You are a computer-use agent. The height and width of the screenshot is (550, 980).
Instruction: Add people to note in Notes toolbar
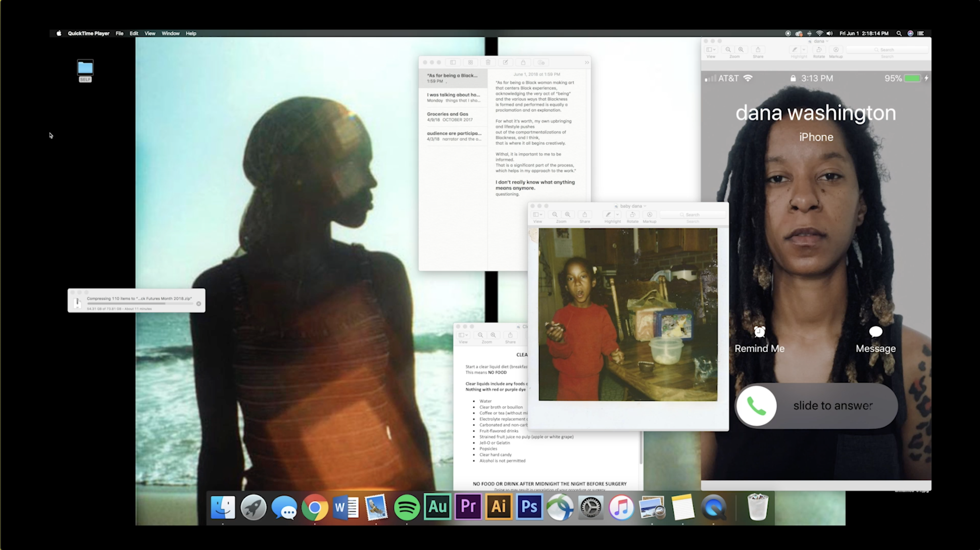[541, 62]
